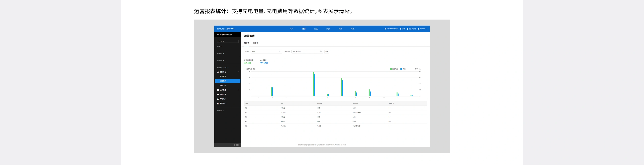Open 高级 in top navigation
Viewport: 644px width, 165px height.
353,29
